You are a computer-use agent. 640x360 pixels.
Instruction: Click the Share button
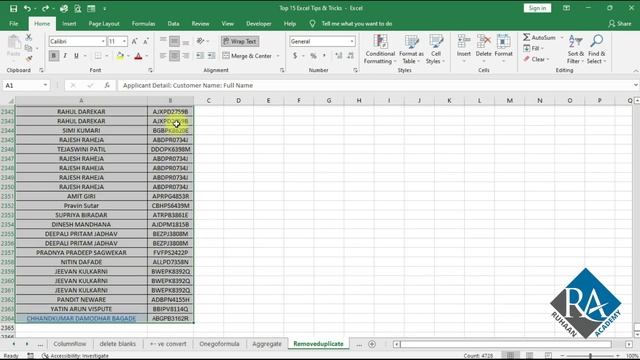[x=619, y=24]
